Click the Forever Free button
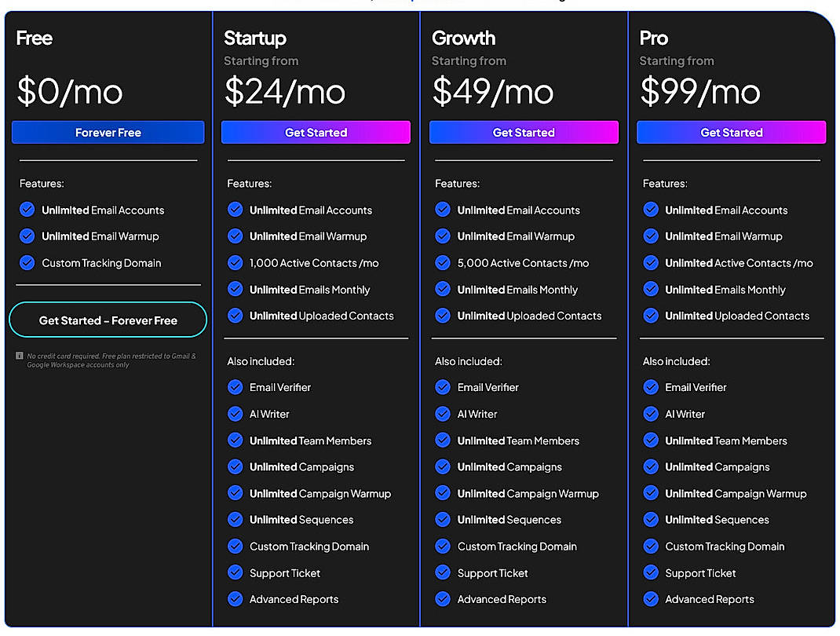This screenshot has width=840, height=636. tap(108, 132)
